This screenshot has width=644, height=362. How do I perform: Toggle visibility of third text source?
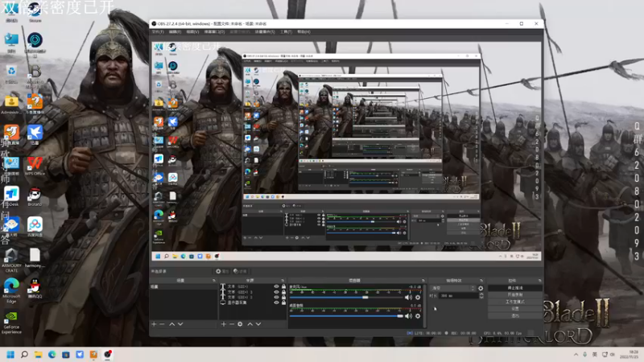(276, 297)
